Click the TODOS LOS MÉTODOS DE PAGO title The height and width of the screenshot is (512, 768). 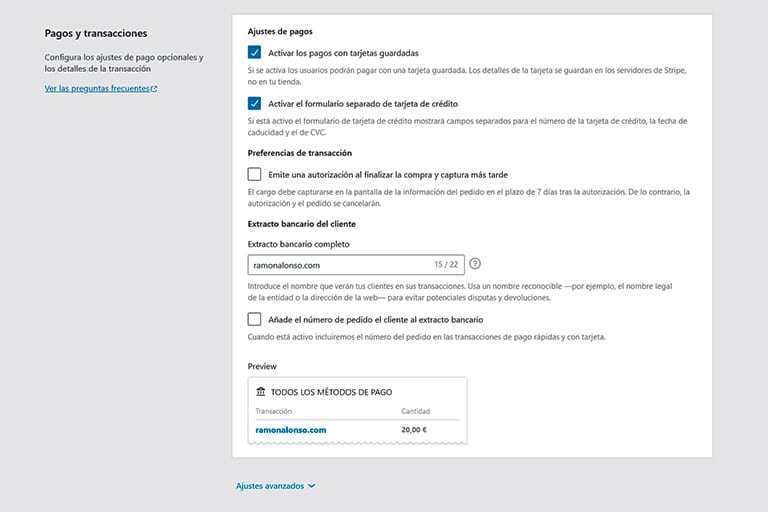tap(331, 392)
